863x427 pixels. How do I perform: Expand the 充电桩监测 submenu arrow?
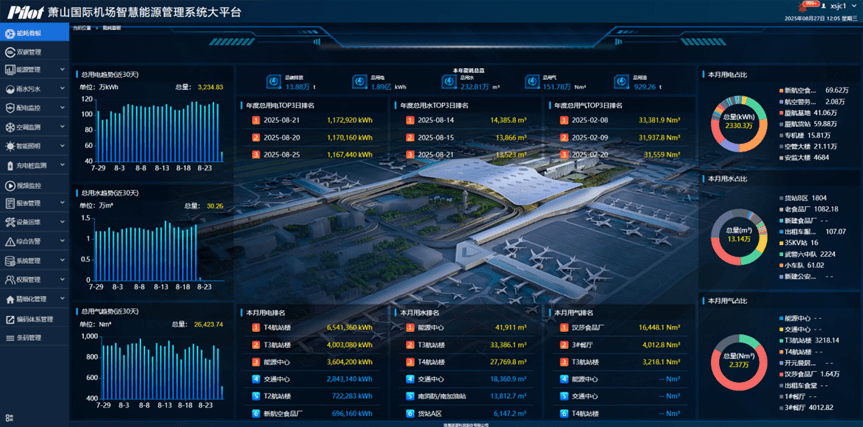click(x=62, y=165)
